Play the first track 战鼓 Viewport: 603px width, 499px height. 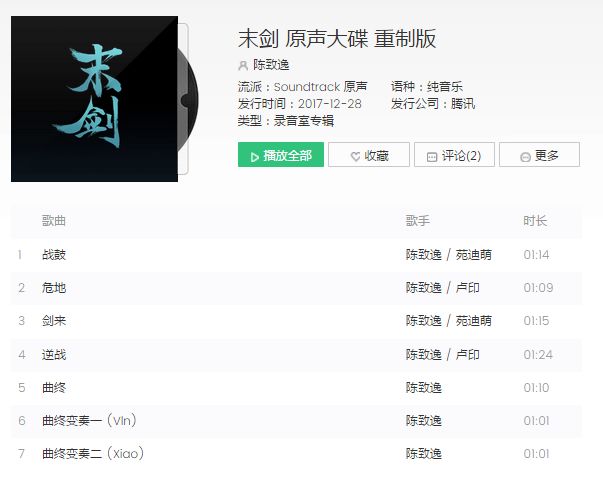point(54,254)
